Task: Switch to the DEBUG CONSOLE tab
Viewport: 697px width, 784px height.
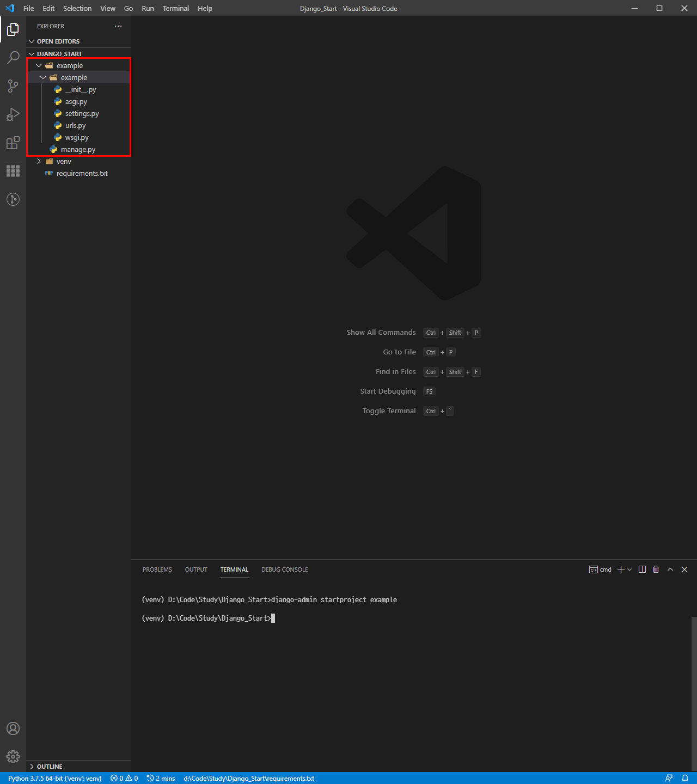Action: point(285,569)
